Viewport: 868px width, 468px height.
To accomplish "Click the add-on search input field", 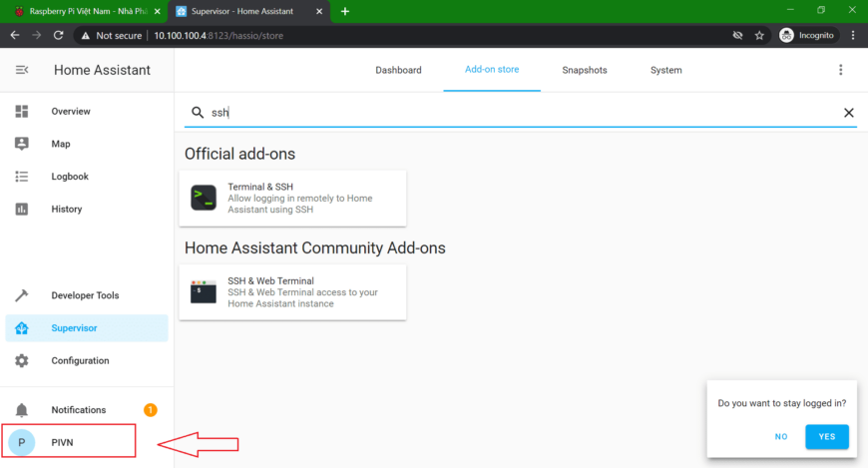I will point(519,113).
